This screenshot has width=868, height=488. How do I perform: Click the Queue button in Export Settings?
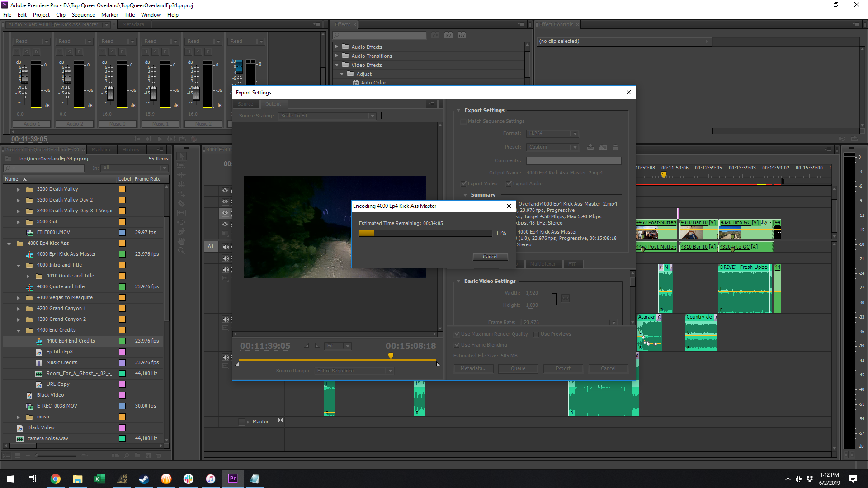point(518,368)
